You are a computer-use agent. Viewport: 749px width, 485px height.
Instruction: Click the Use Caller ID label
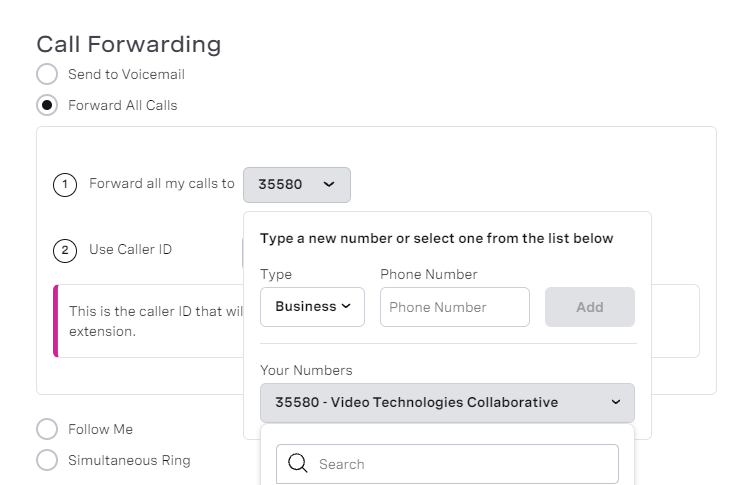coord(130,249)
